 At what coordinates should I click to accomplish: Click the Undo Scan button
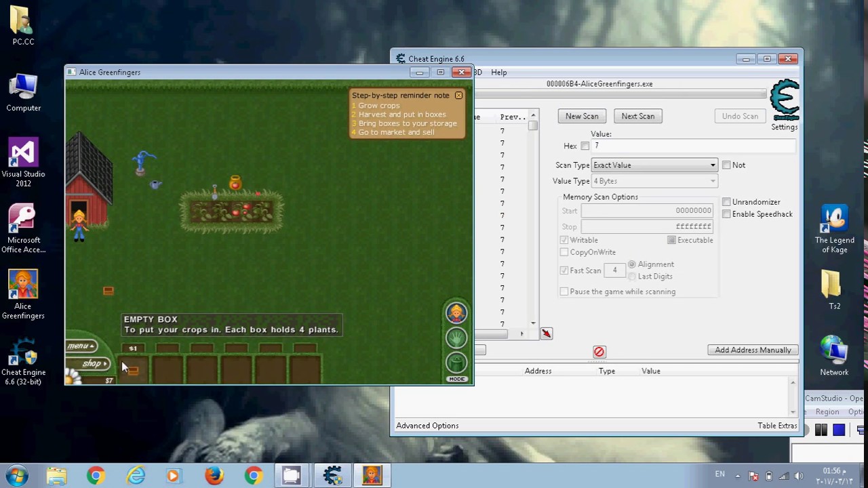(x=740, y=117)
